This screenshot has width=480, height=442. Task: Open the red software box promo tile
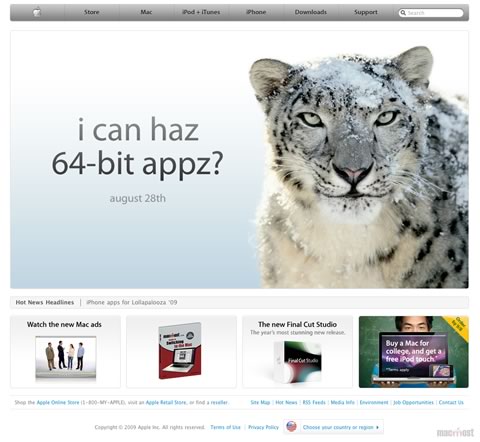[181, 352]
